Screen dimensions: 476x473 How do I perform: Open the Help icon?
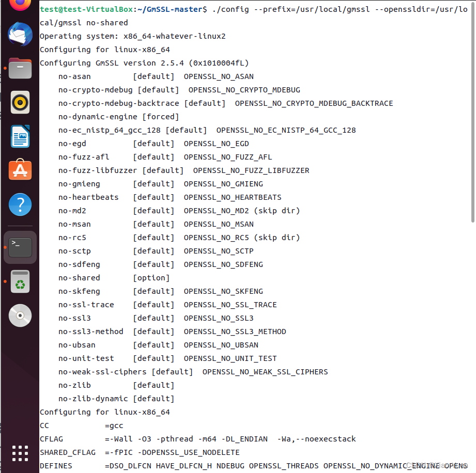click(x=20, y=204)
